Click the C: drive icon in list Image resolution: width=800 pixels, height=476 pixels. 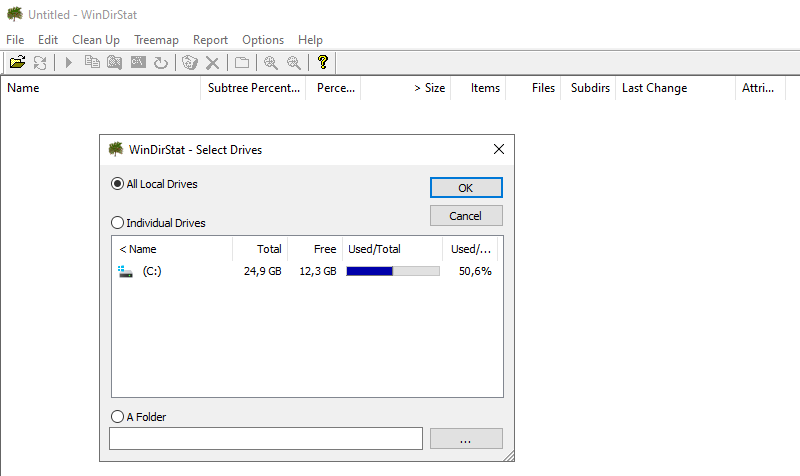[125, 271]
